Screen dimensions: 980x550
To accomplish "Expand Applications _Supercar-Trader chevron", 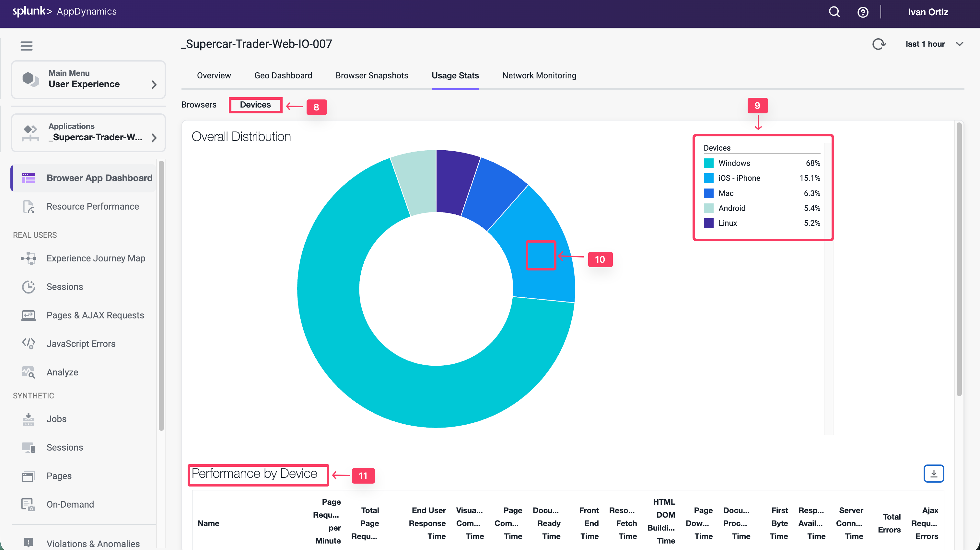I will pyautogui.click(x=154, y=137).
